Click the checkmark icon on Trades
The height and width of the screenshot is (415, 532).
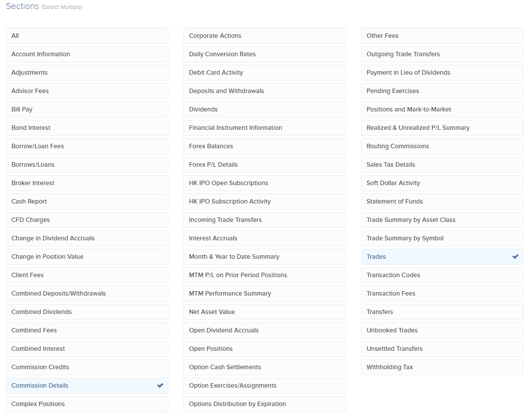(515, 257)
